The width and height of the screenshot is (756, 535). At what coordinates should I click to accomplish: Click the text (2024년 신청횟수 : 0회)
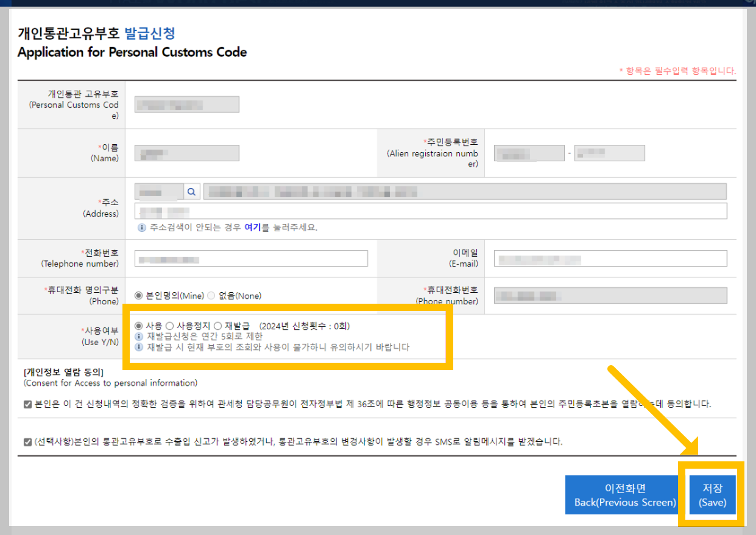pyautogui.click(x=305, y=326)
